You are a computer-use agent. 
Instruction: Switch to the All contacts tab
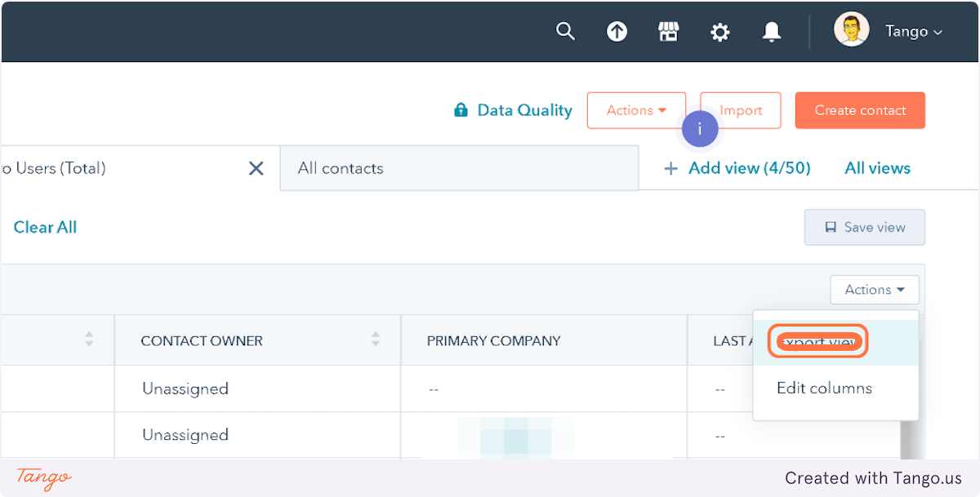[x=341, y=168]
